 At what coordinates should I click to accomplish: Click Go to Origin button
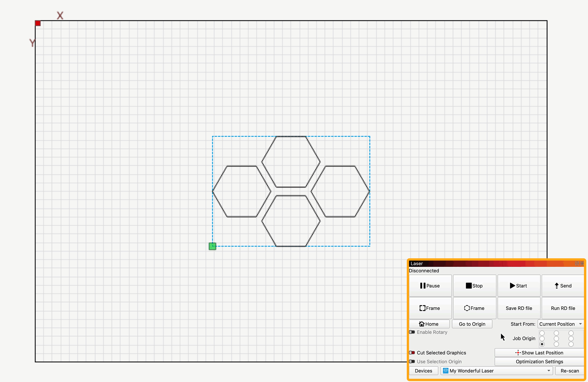click(x=472, y=324)
